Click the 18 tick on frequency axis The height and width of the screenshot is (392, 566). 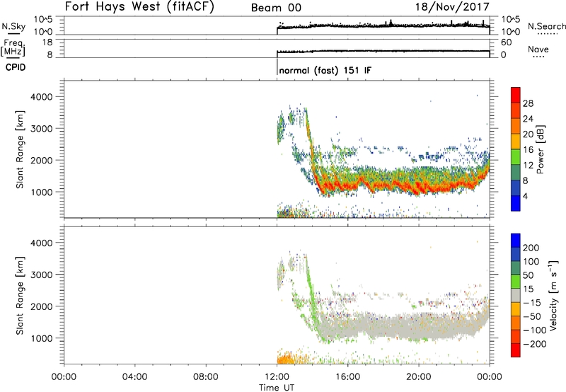coord(47,42)
